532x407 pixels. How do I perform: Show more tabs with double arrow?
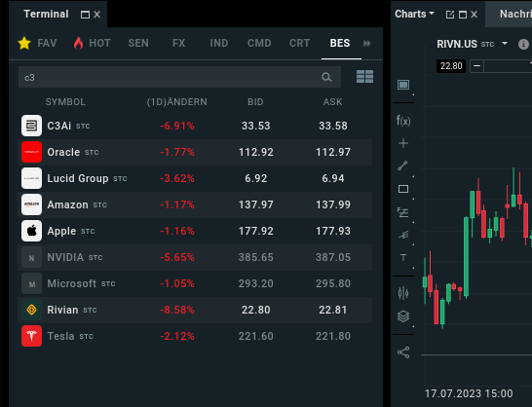[366, 44]
